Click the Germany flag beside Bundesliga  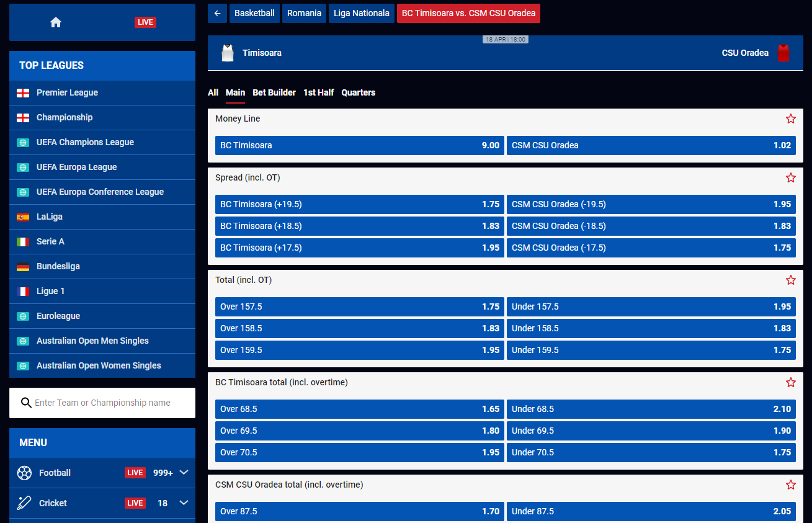pos(23,266)
